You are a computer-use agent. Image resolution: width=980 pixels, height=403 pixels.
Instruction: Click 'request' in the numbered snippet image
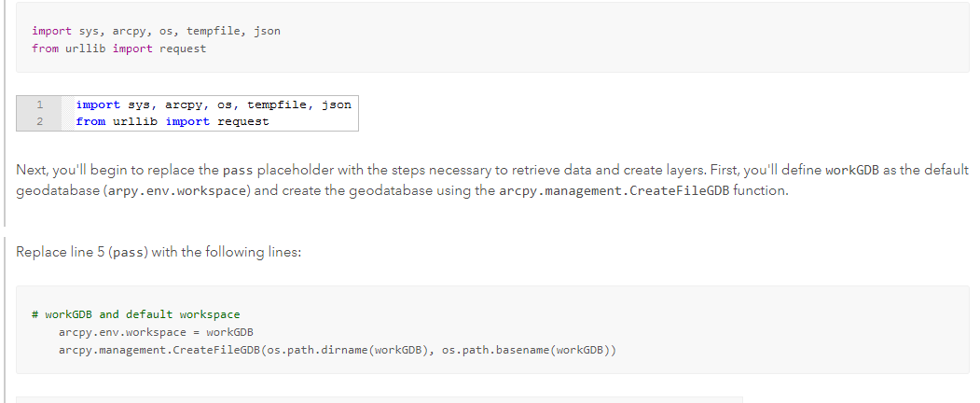[242, 121]
